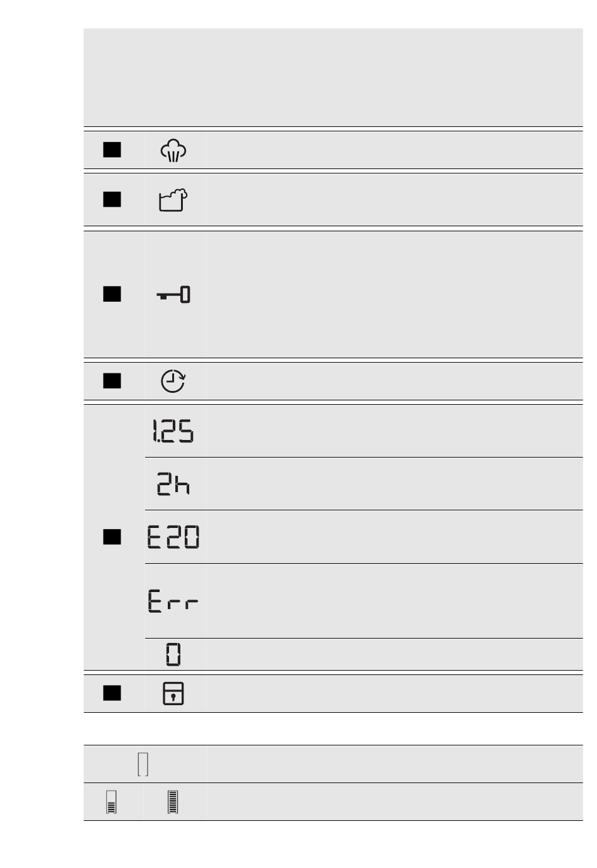Click black square beside steam cloud icon
Image resolution: width=597 pixels, height=868 pixels.
coord(112,150)
